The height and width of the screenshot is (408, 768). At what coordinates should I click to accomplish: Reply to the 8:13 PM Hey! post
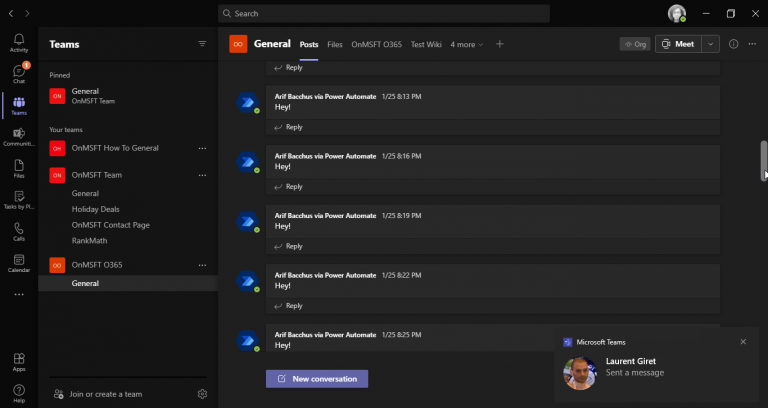coord(288,127)
